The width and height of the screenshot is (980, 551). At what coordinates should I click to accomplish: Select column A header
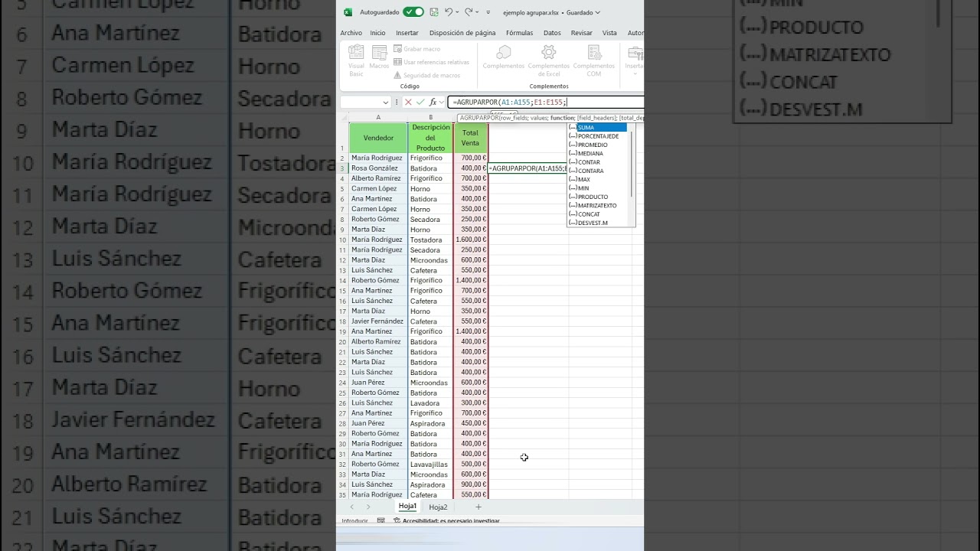click(x=378, y=117)
